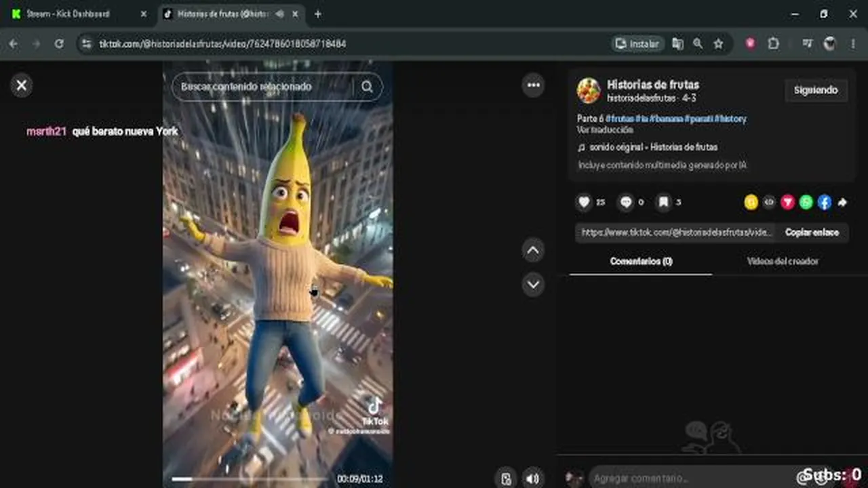This screenshot has height=488, width=868.
Task: Mute the video with the speaker icon
Action: click(533, 479)
